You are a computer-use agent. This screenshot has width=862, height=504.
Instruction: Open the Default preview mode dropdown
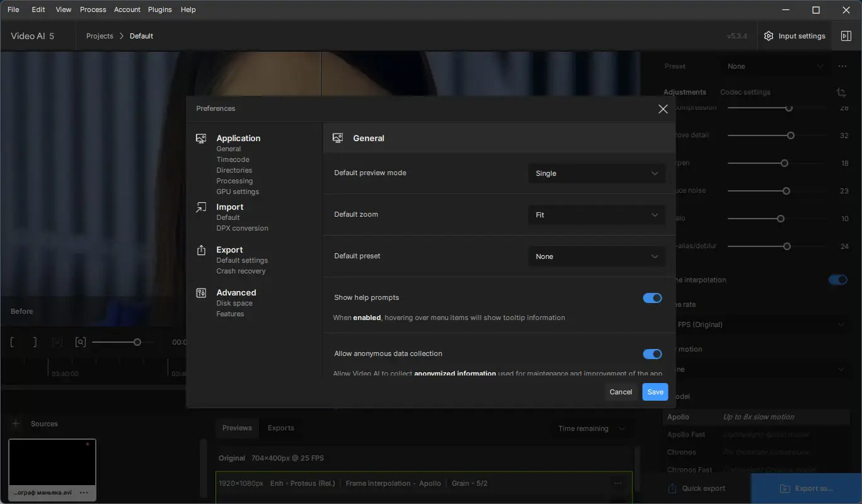[x=596, y=173]
